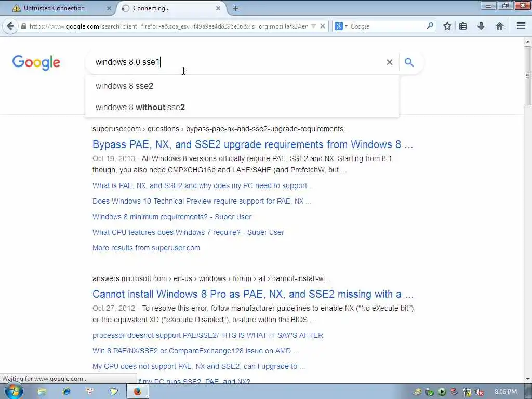Open the Firefox hamburger menu
Viewport: 532px width, 399px height.
click(521, 26)
